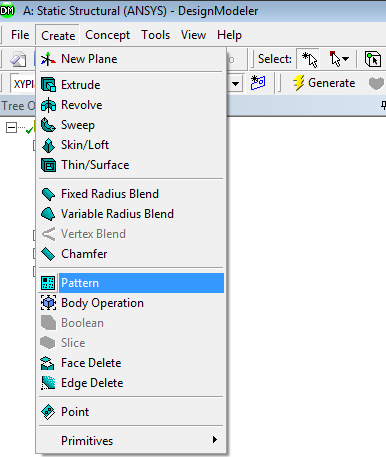Choose Face Delete entry

[x=131, y=363]
